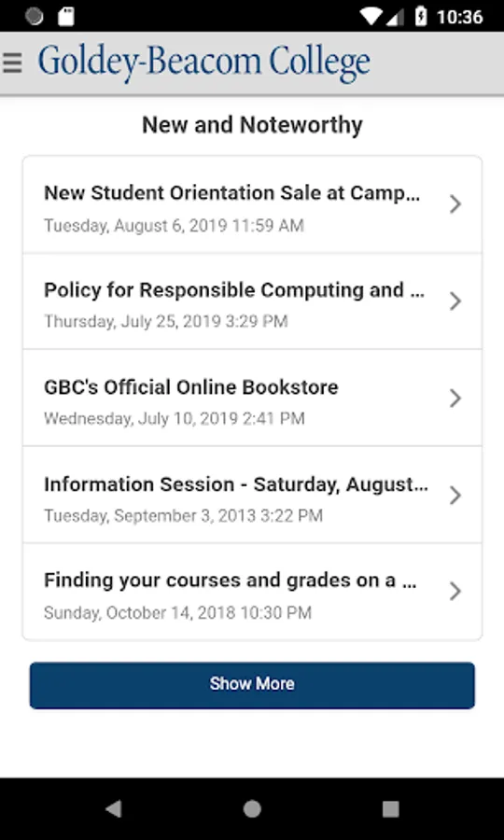Click the Show More button
Viewport: 504px width, 840px height.
coord(252,685)
